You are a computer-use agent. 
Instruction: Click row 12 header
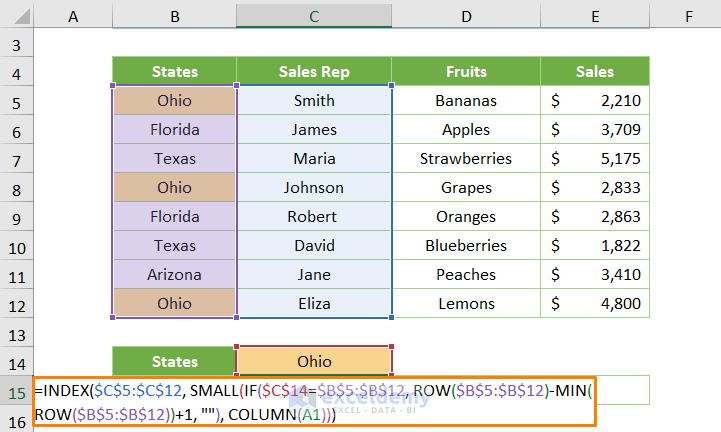[17, 304]
